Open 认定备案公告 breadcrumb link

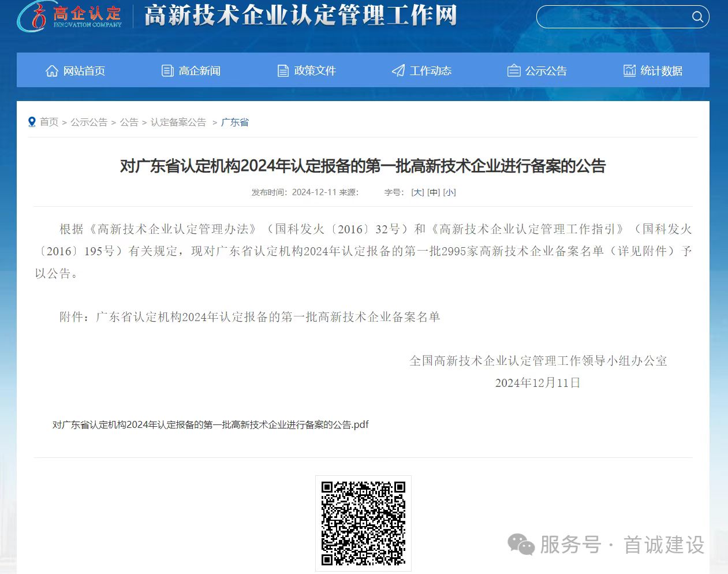[178, 122]
